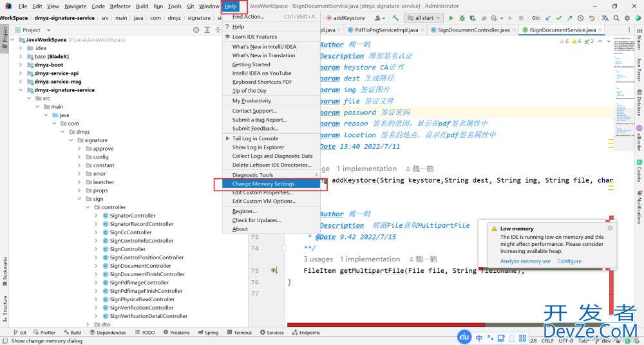644x345 pixels.
Task: Click Git Update Project arrow icon
Action: 548,18
